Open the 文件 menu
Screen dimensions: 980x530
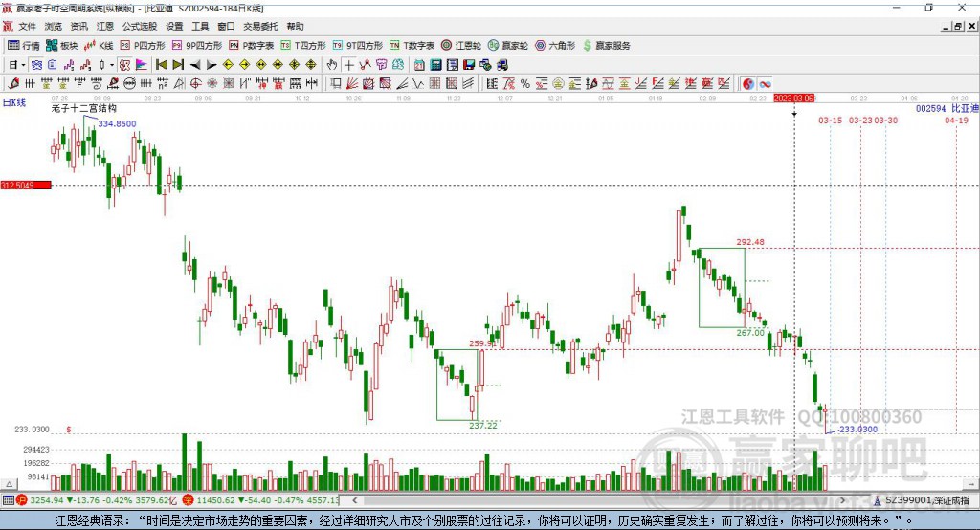pos(28,26)
